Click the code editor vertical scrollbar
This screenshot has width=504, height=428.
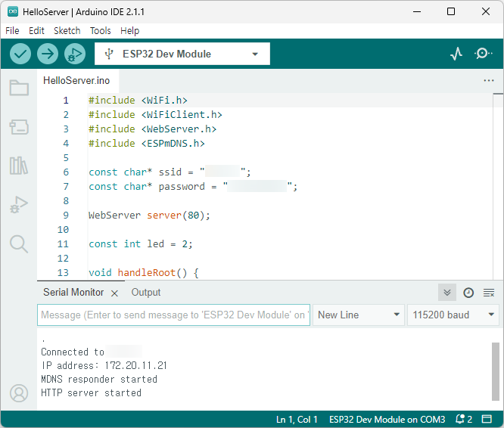(x=498, y=186)
